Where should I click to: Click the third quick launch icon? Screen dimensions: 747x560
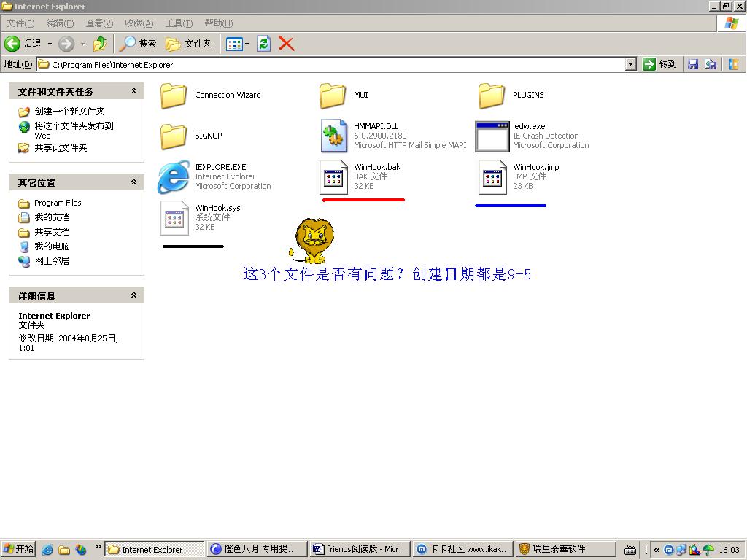[x=81, y=550]
